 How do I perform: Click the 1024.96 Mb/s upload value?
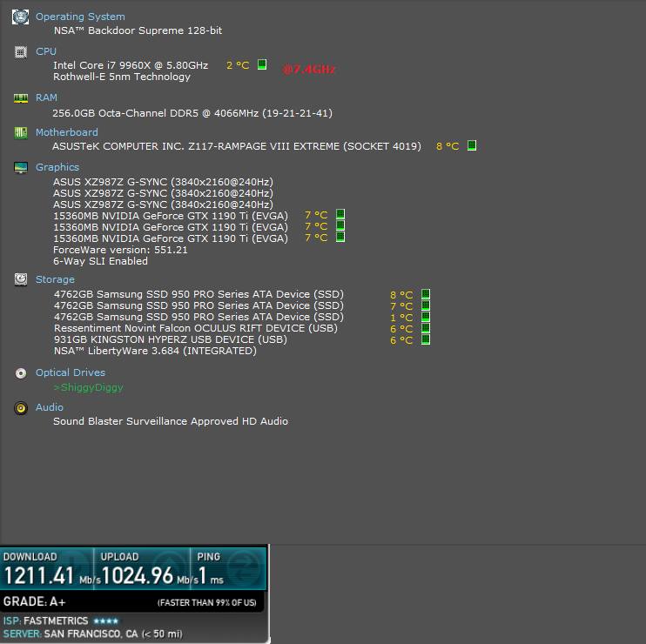pos(151,575)
